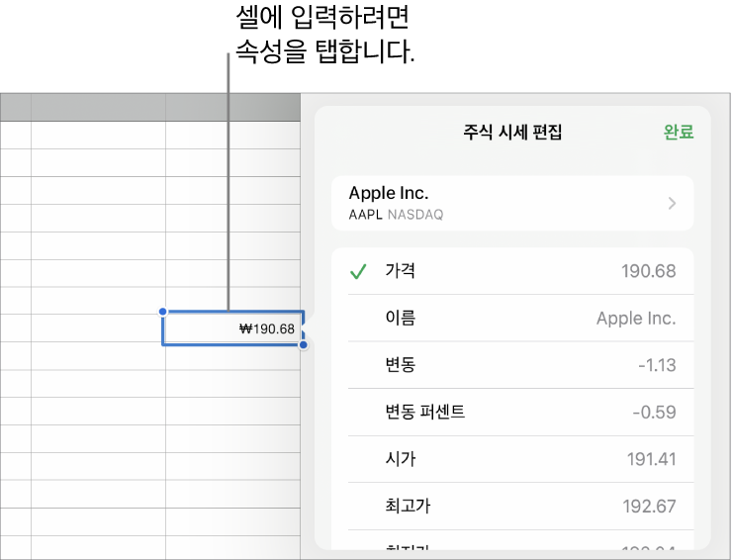The height and width of the screenshot is (560, 732).
Task: Click the top-left selection handle of the cell
Action: coord(162,312)
